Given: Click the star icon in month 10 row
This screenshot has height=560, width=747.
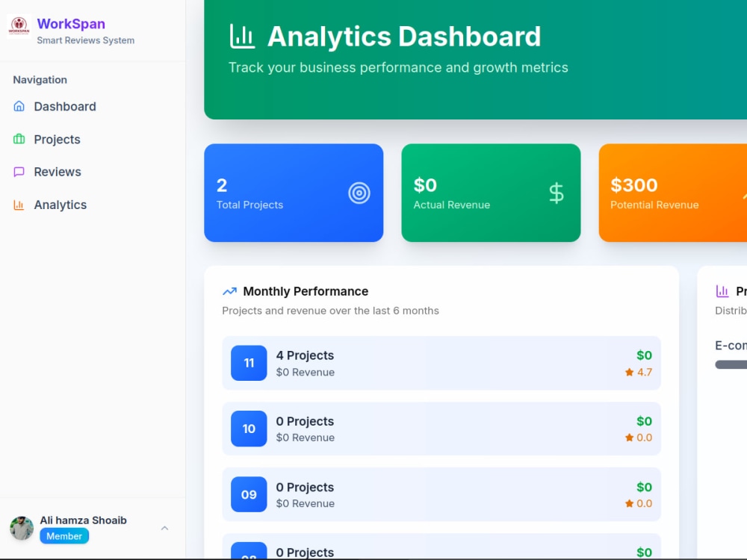Looking at the screenshot, I should point(629,438).
